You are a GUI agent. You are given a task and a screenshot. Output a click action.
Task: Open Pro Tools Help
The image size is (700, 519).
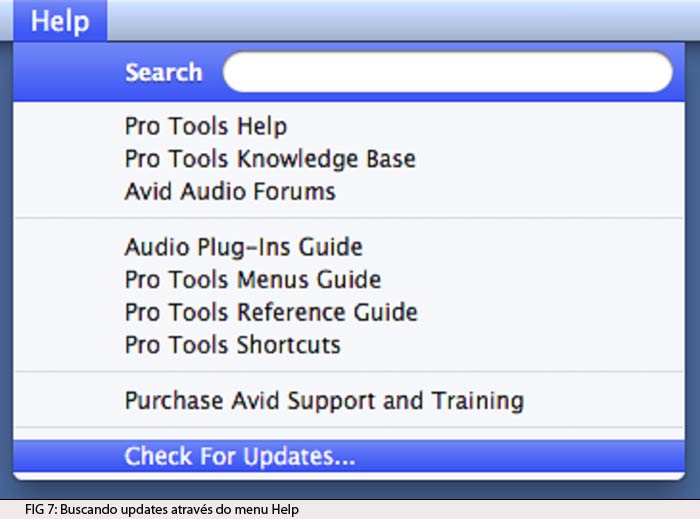(x=349, y=126)
